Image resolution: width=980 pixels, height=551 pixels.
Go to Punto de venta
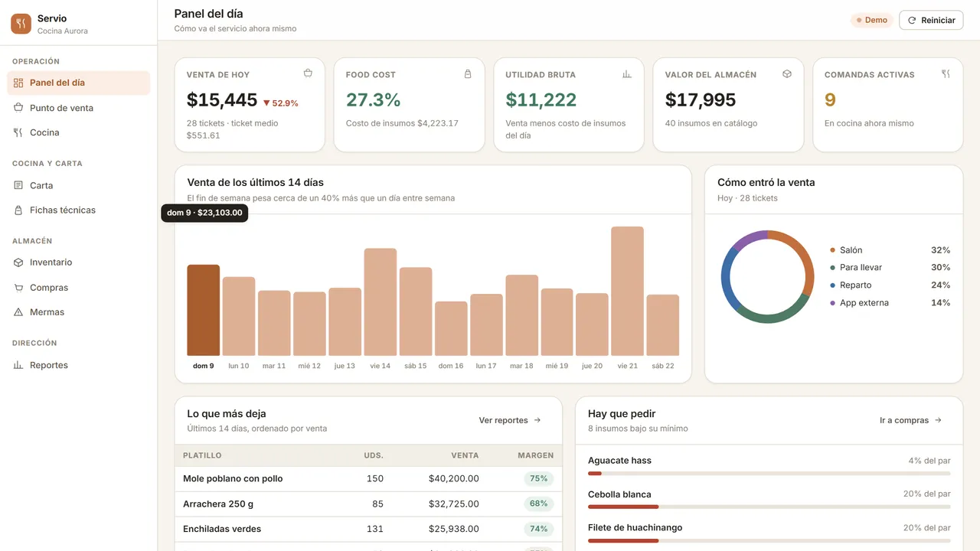click(x=79, y=108)
